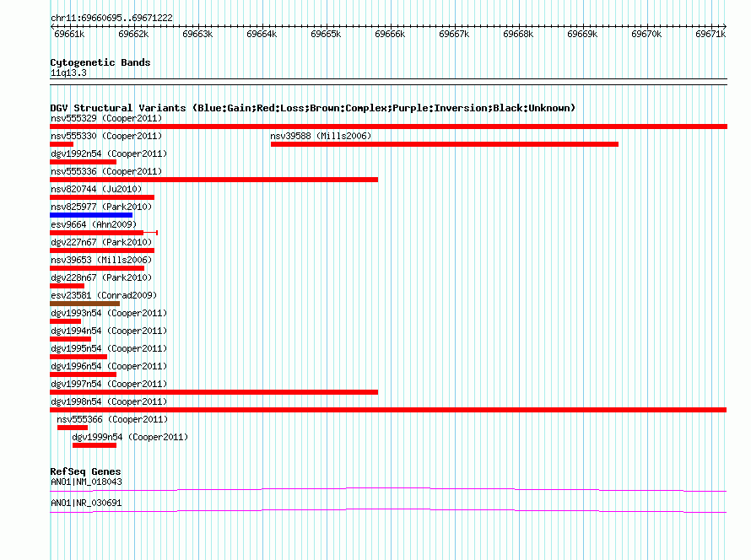This screenshot has height=560, width=751.
Task: Click nsv825977 (Park2010) variant label
Action: (x=101, y=207)
